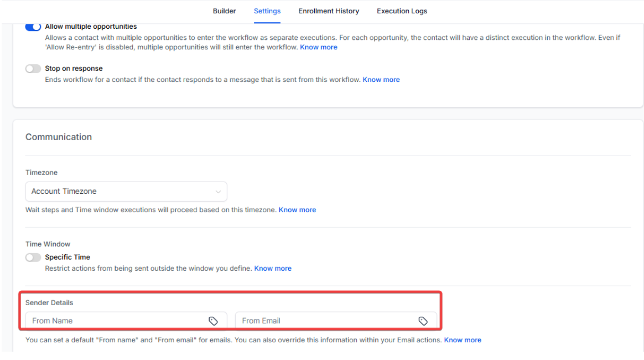The height and width of the screenshot is (360, 644).
Task: Click into the From Email input field
Action: pyautogui.click(x=326, y=321)
